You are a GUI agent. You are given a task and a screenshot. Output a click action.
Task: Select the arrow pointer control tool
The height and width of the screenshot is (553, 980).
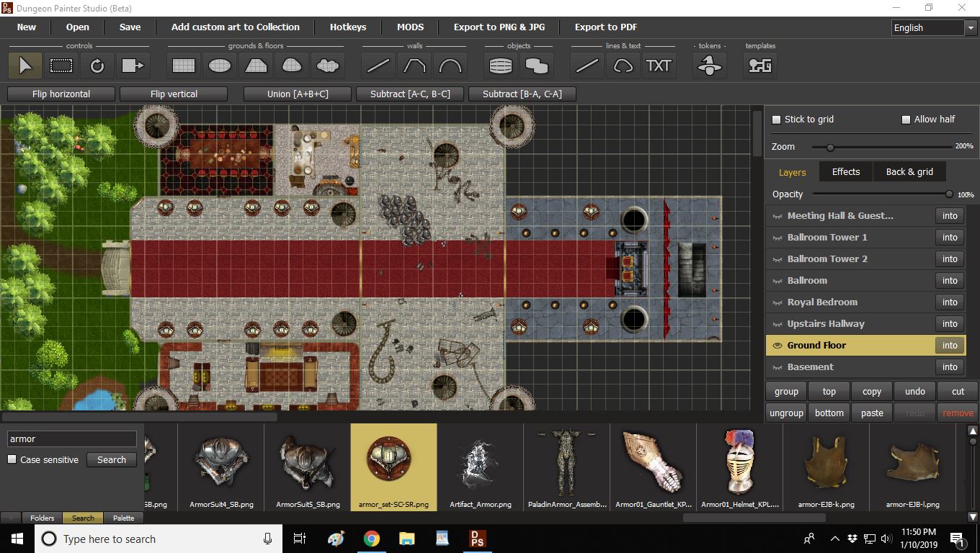(x=25, y=66)
